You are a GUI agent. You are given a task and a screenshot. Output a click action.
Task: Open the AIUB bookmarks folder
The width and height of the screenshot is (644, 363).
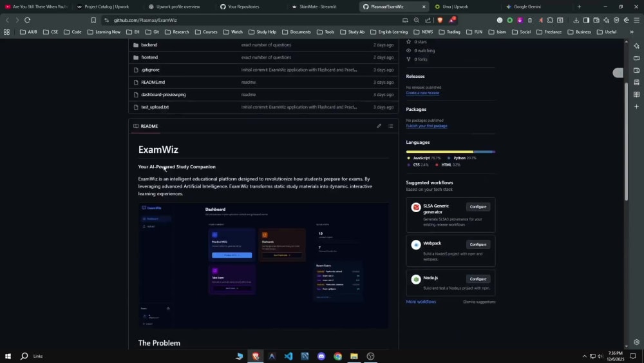(x=28, y=32)
